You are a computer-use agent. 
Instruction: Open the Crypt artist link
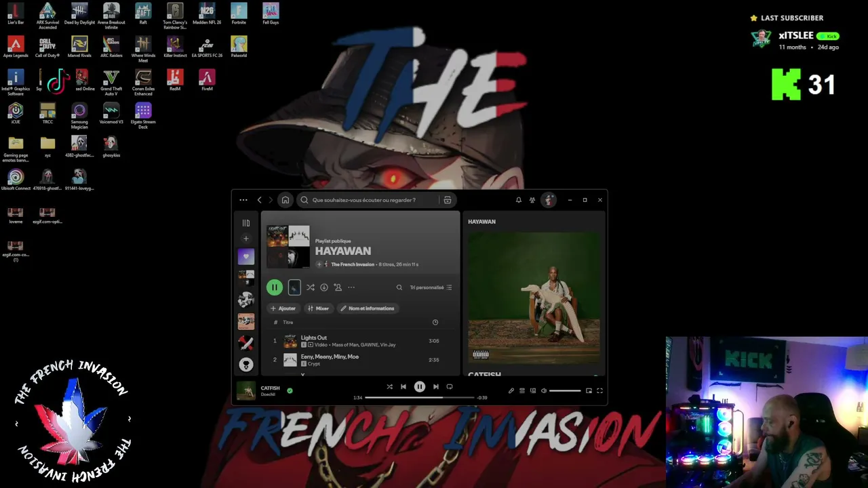click(314, 364)
